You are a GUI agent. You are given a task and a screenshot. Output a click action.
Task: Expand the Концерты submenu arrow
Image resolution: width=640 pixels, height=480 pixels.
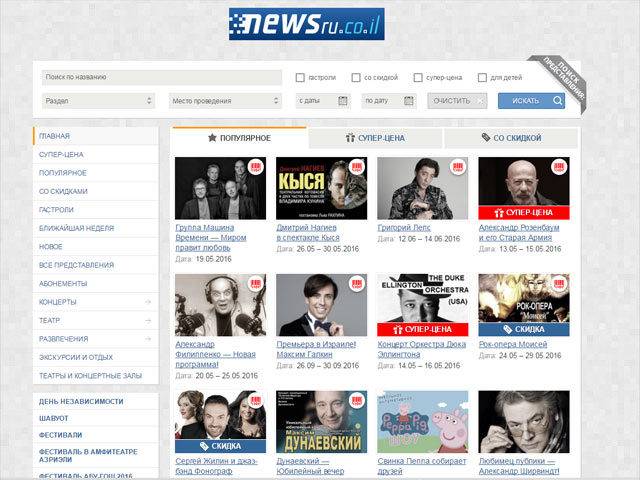[148, 302]
